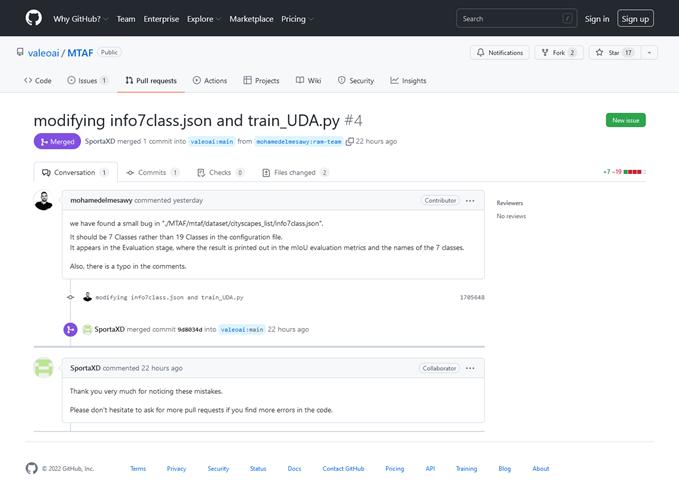Open SportaXD link in the merge event
The height and width of the screenshot is (499, 679).
(110, 330)
